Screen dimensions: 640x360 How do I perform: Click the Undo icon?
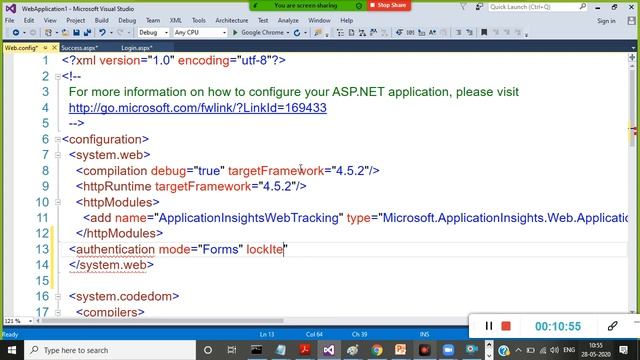[102, 32]
